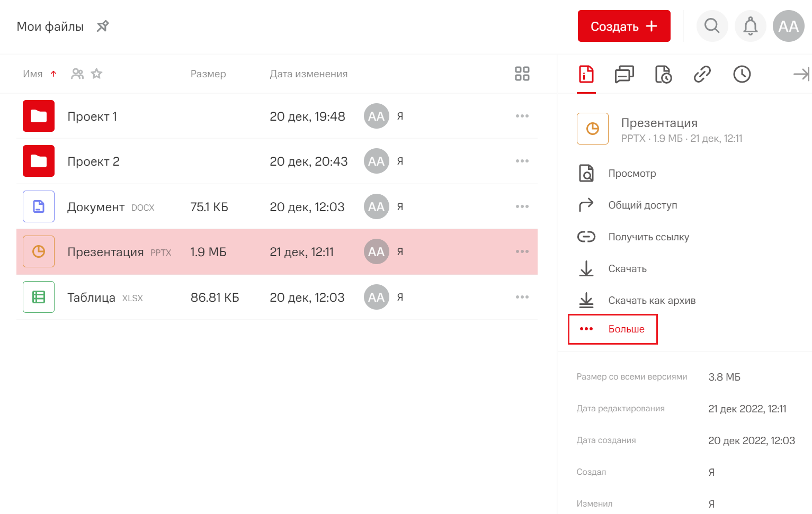Pin the My Files section
The height and width of the screenshot is (514, 812).
103,26
